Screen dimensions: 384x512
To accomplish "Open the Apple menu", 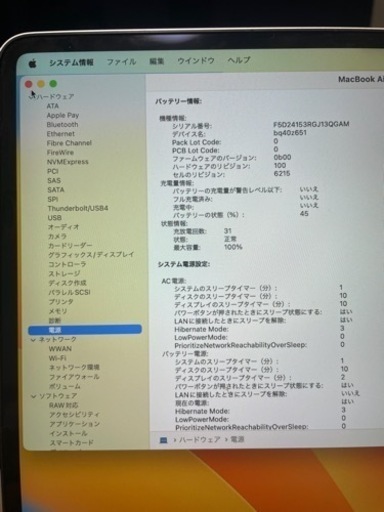I will (x=32, y=63).
